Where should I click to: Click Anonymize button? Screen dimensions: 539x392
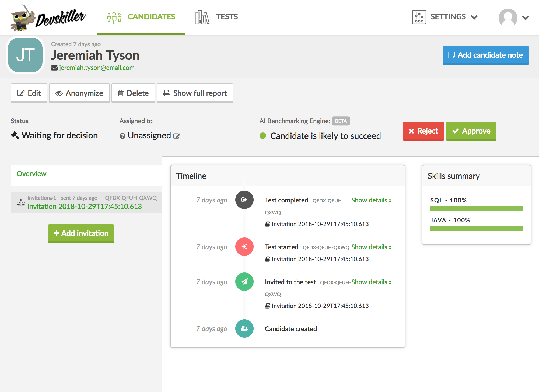point(79,93)
